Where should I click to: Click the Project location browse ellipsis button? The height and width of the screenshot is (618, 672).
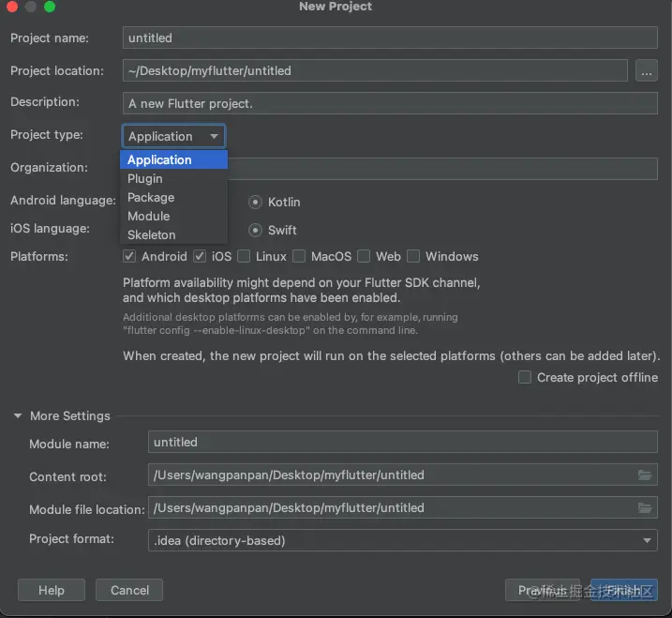click(645, 71)
